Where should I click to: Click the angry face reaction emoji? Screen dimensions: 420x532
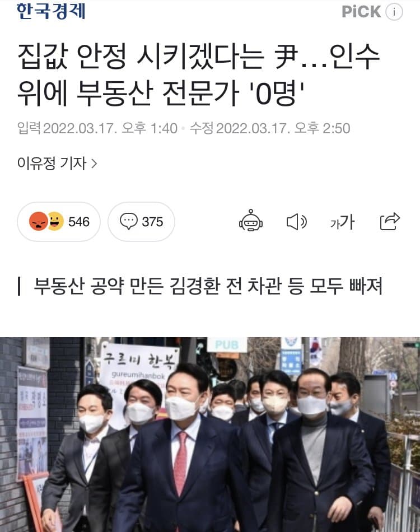tap(38, 221)
